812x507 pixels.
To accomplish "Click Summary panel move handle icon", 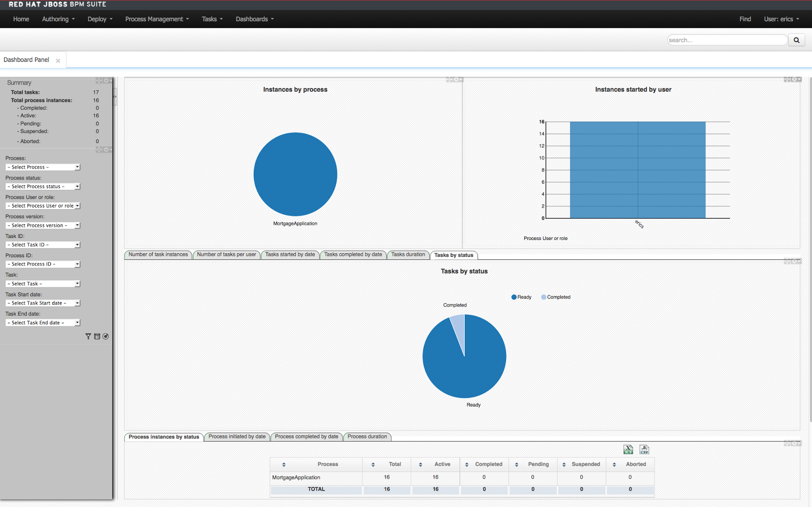I will click(x=99, y=81).
